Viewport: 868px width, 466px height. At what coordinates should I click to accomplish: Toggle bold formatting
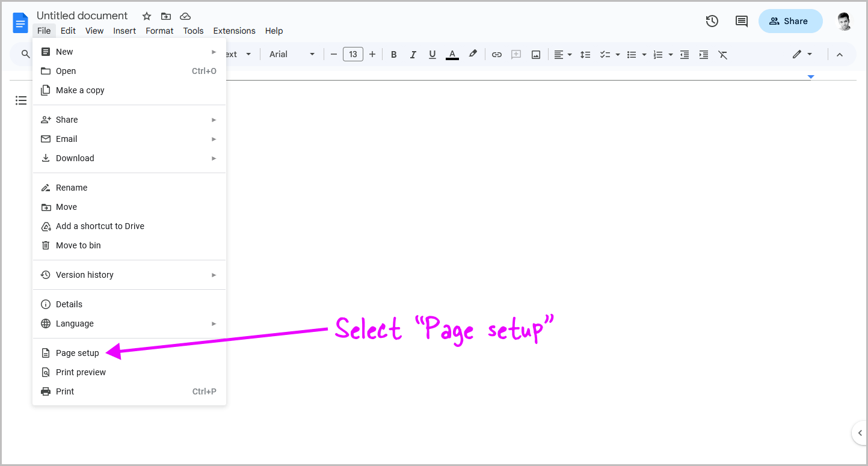tap(393, 54)
